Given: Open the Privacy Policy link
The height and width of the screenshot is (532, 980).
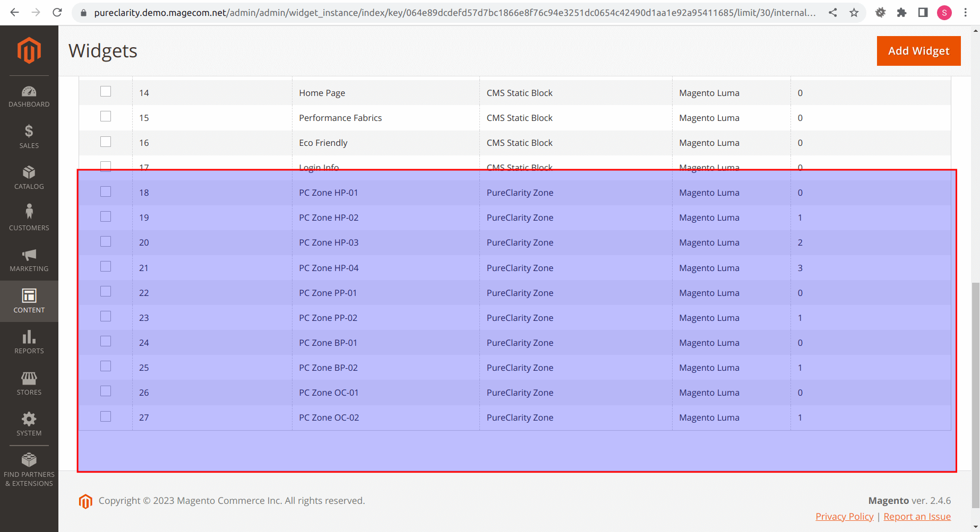Looking at the screenshot, I should pyautogui.click(x=844, y=517).
